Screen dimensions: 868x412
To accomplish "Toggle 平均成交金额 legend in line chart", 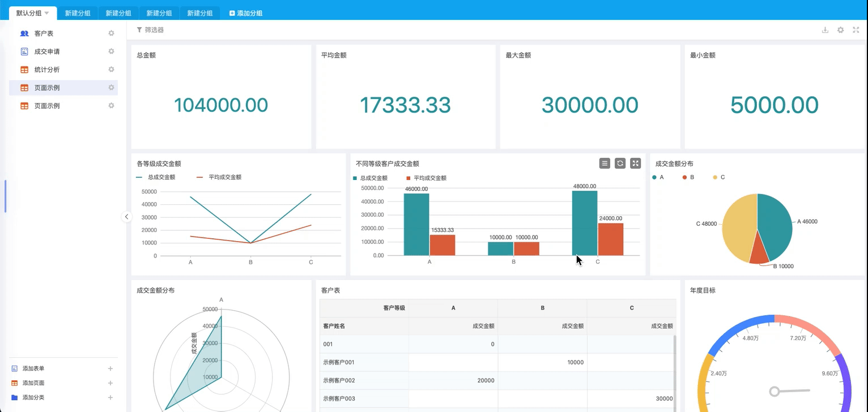I will [219, 177].
